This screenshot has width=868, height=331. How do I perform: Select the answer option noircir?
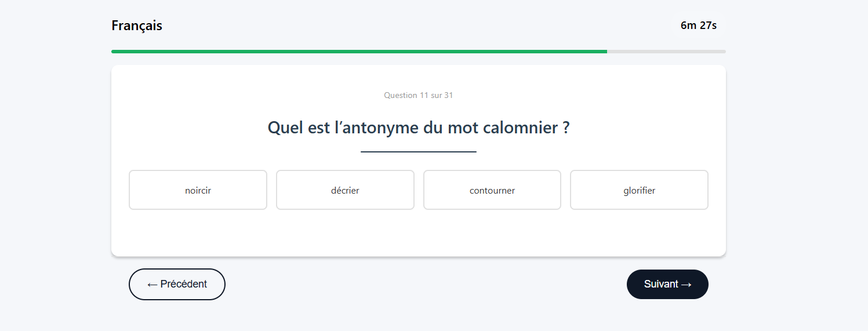click(198, 190)
